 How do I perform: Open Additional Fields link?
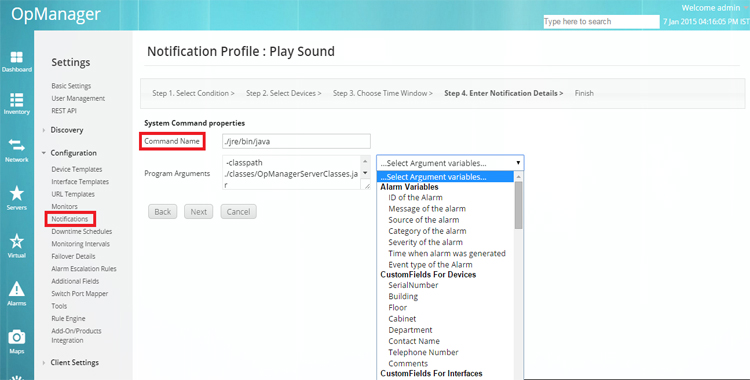(x=75, y=281)
